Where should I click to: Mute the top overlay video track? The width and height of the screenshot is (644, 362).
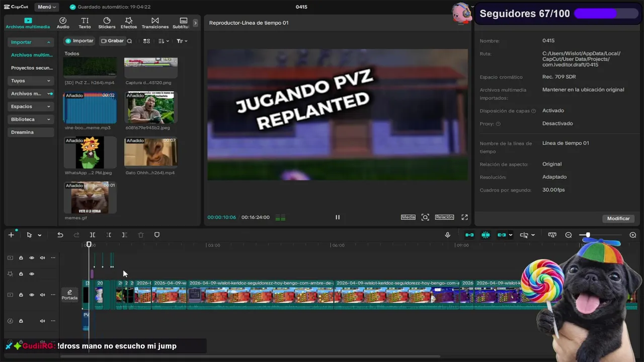click(x=42, y=258)
